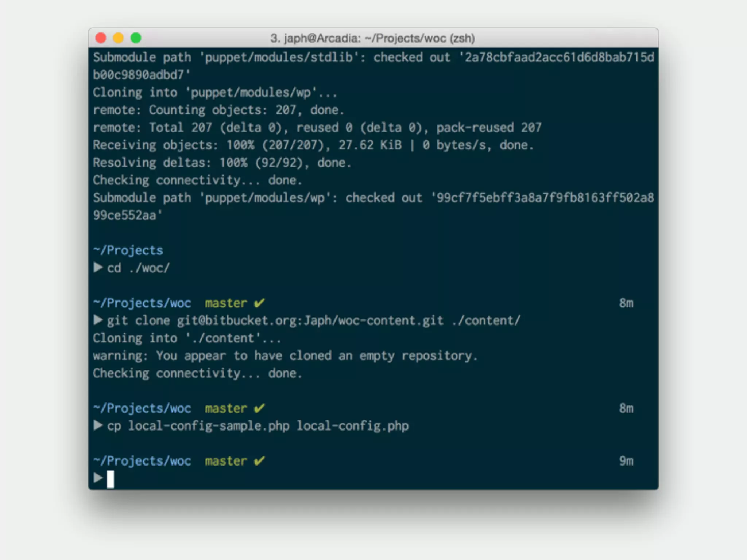747x560 pixels.
Task: Click the 'cd ./woc/' command line
Action: tap(138, 268)
